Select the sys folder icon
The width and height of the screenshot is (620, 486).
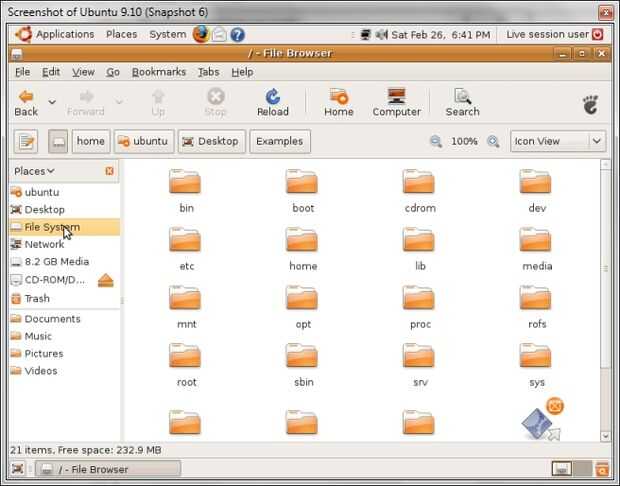click(535, 356)
